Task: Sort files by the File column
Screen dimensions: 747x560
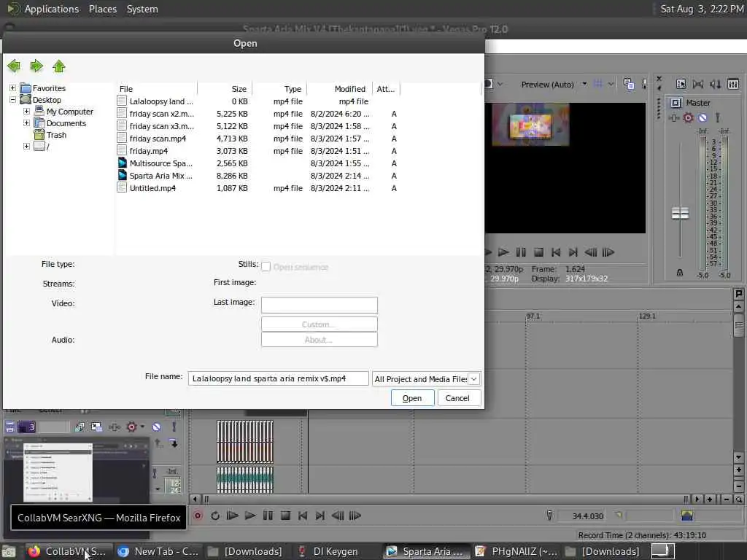Action: click(157, 89)
